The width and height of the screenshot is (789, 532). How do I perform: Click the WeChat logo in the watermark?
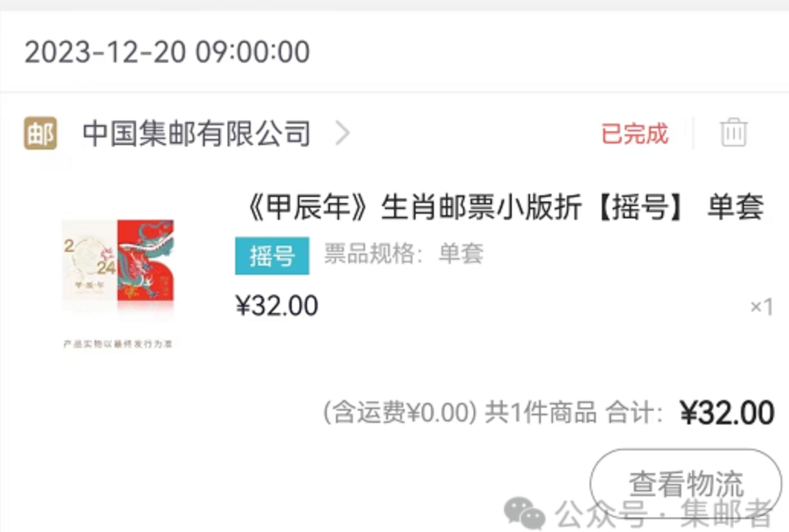click(x=524, y=513)
